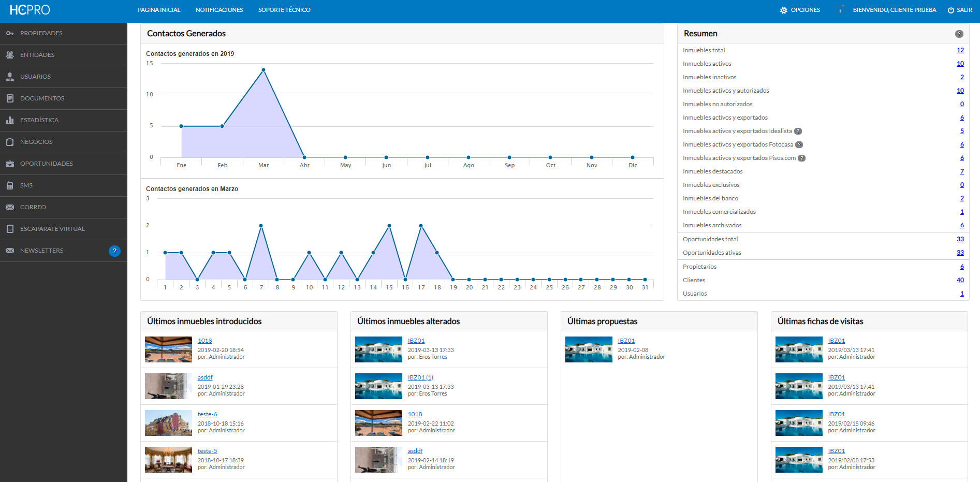Click the Escaparate Virtual icon
The image size is (980, 482).
pyautogui.click(x=10, y=229)
